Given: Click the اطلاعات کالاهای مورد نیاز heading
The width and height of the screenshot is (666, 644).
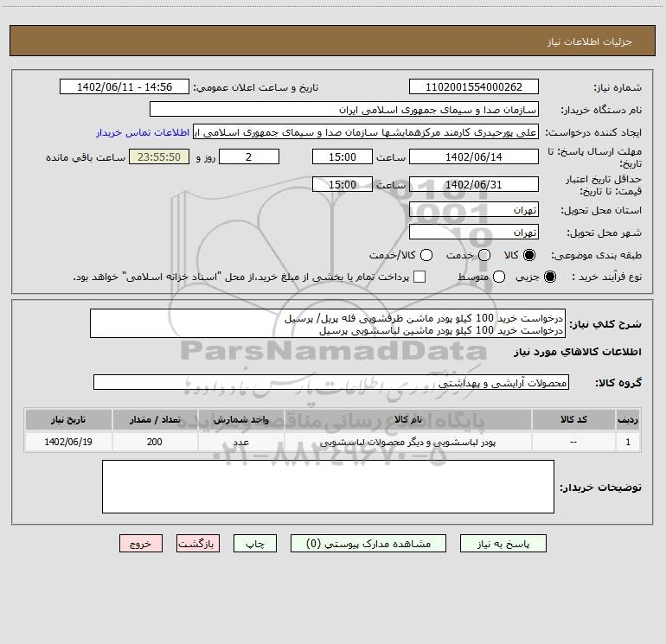Looking at the screenshot, I should tap(578, 352).
